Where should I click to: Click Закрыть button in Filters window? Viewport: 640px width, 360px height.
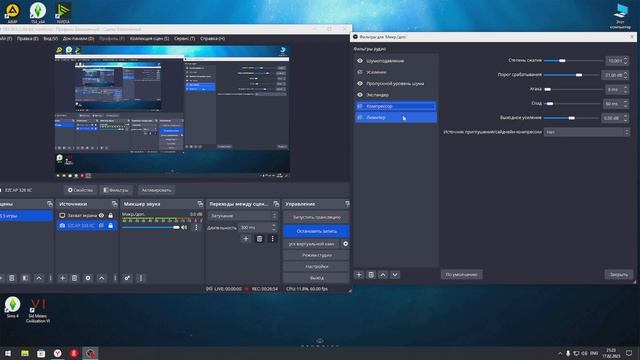tap(619, 274)
